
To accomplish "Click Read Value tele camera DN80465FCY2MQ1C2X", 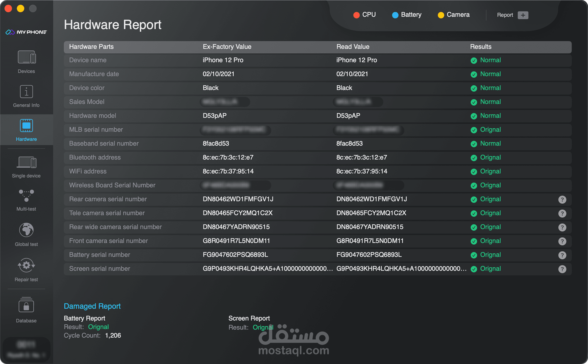I will [x=371, y=213].
